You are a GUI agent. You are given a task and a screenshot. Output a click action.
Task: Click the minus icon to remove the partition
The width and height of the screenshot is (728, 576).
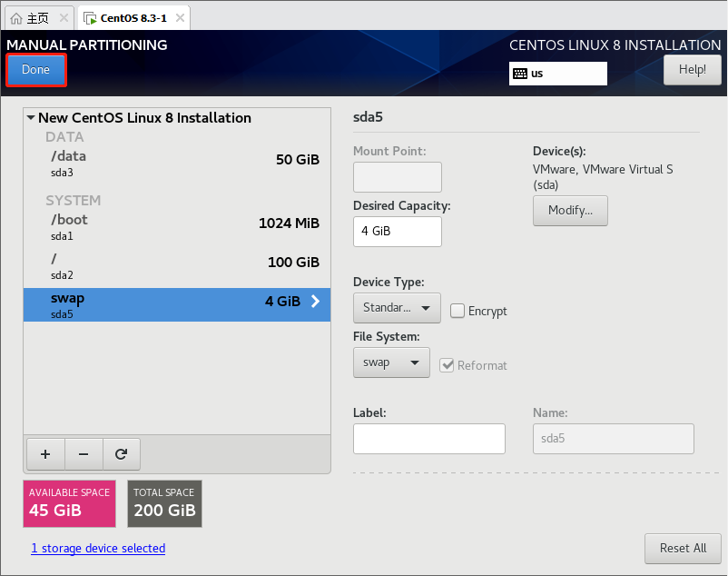click(84, 454)
